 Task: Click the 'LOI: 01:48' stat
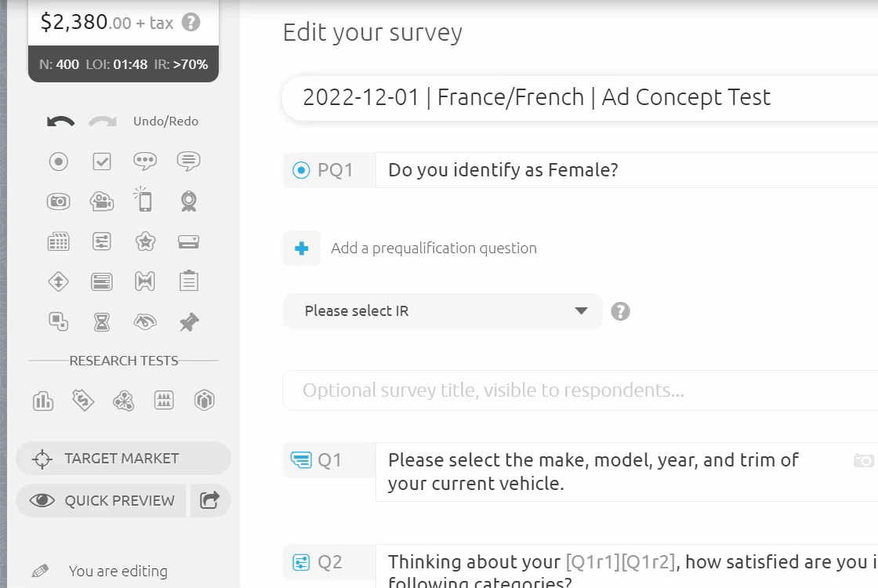point(117,64)
